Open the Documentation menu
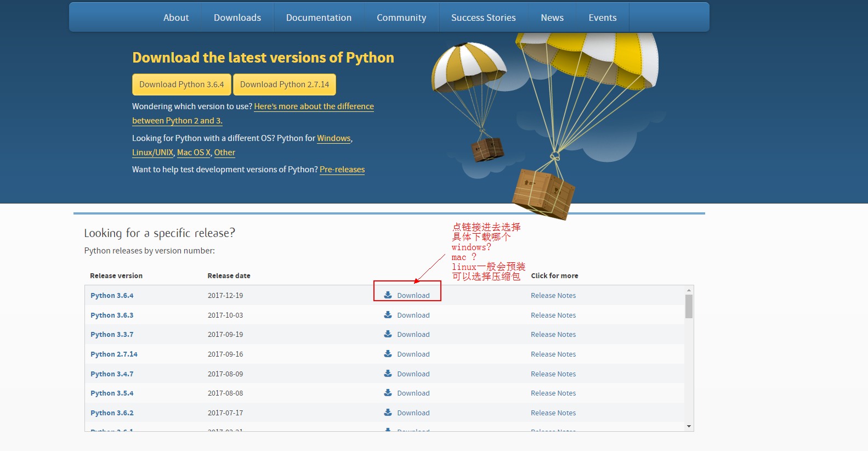 click(x=319, y=18)
